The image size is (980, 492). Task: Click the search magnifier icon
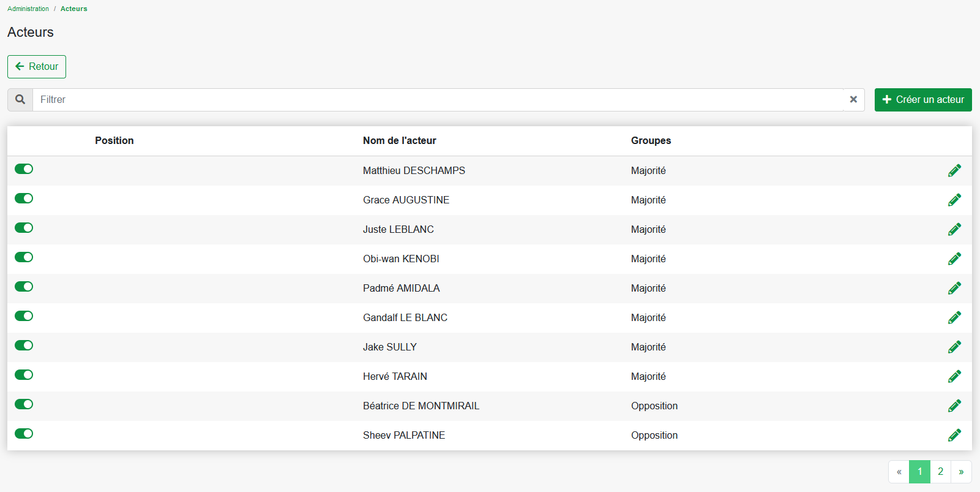click(x=20, y=100)
